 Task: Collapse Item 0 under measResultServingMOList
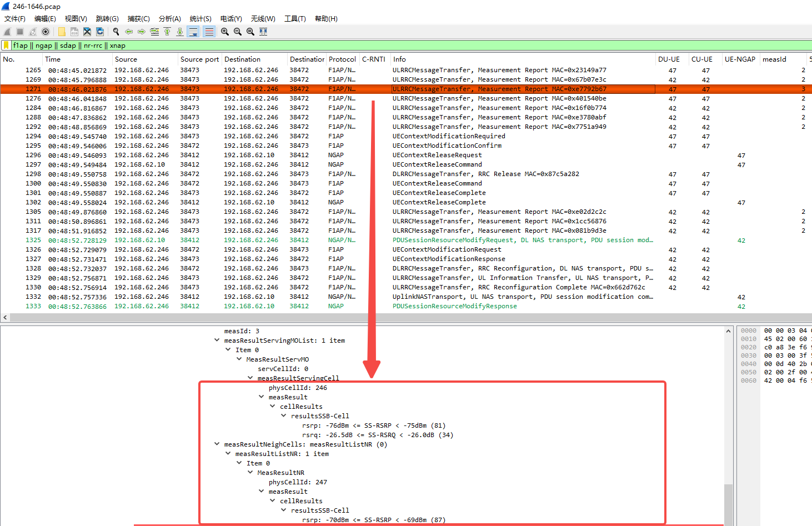click(228, 350)
